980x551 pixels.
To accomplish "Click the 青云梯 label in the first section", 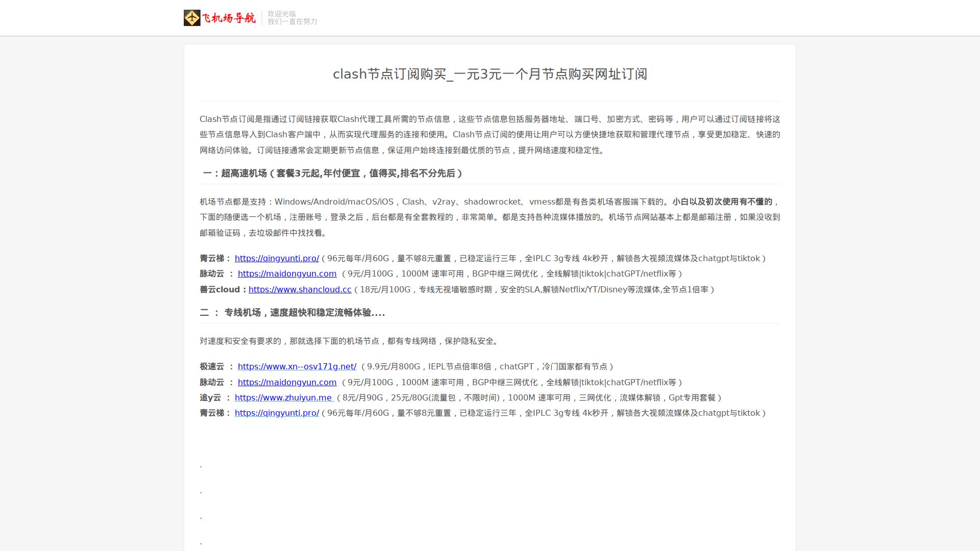I will coord(212,259).
